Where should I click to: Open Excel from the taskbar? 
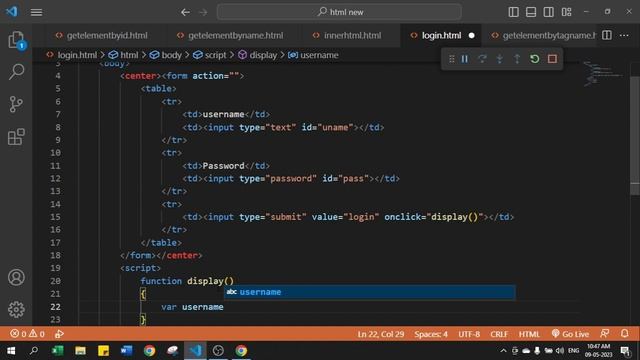pyautogui.click(x=58, y=351)
